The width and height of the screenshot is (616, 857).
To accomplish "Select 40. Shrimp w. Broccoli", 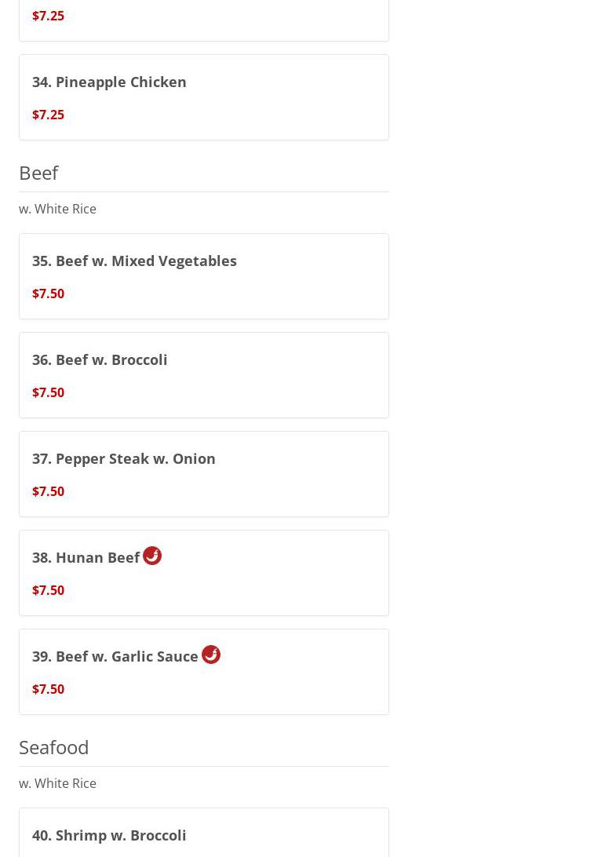I will click(109, 835).
